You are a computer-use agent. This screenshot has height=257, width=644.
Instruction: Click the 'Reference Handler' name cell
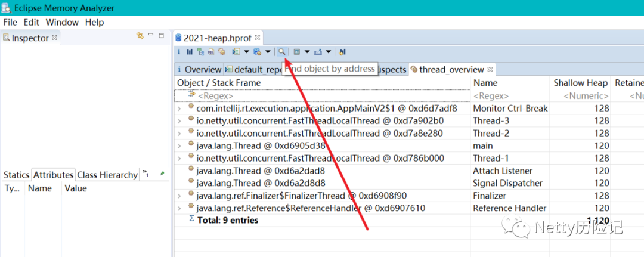click(510, 208)
